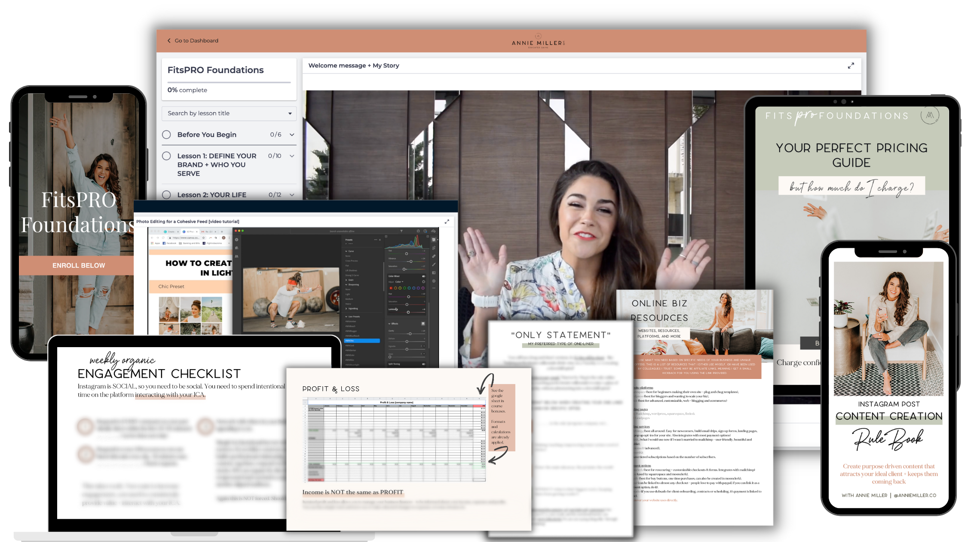Open the Search by lesson title dropdown
The image size is (980, 542).
(x=229, y=113)
